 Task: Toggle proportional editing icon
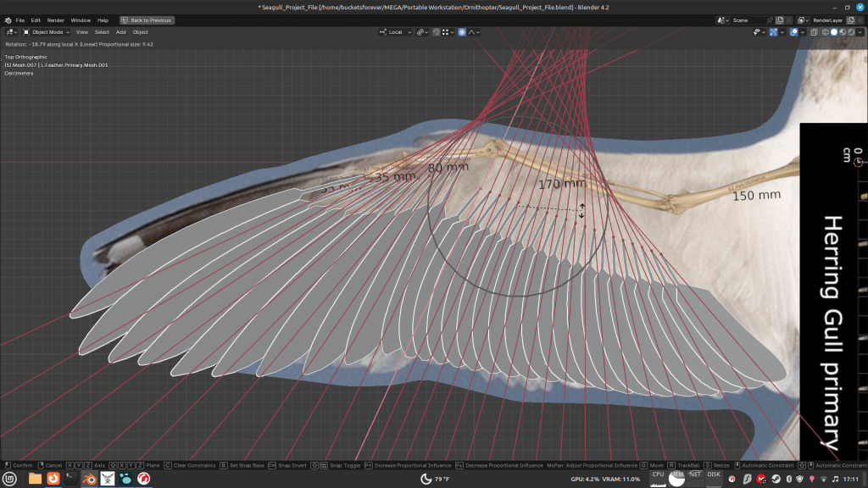(462, 32)
